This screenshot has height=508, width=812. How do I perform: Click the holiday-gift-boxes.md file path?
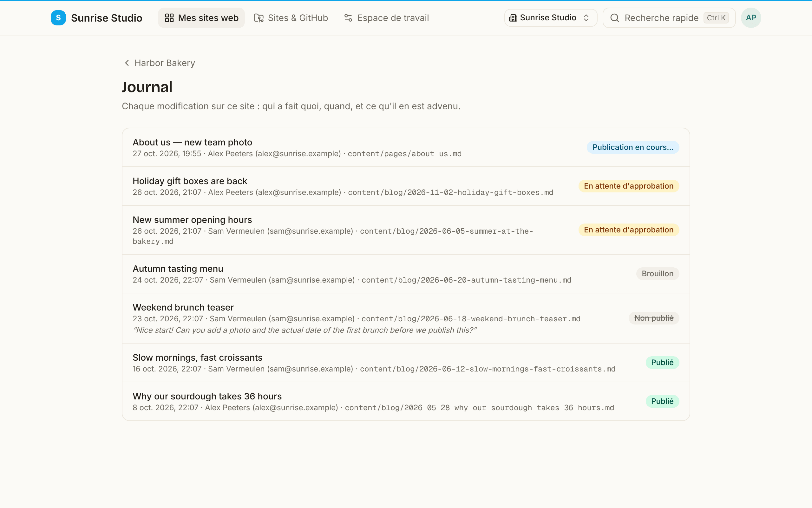click(x=450, y=192)
